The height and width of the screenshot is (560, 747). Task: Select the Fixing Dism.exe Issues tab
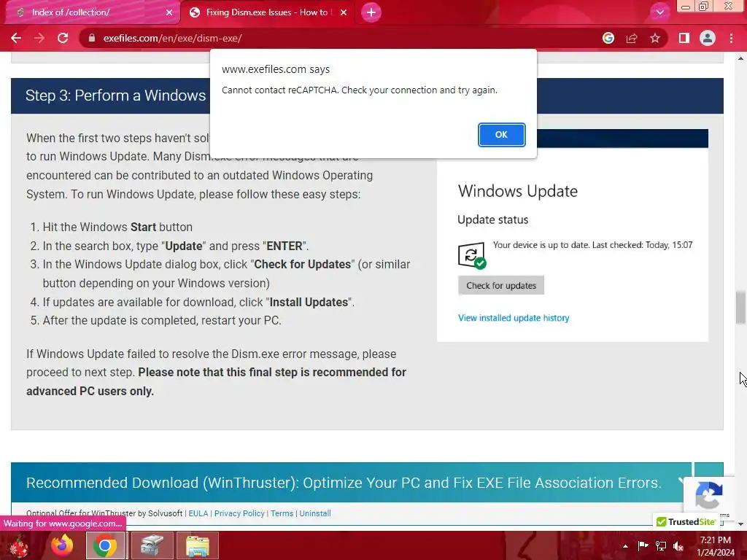267,12
